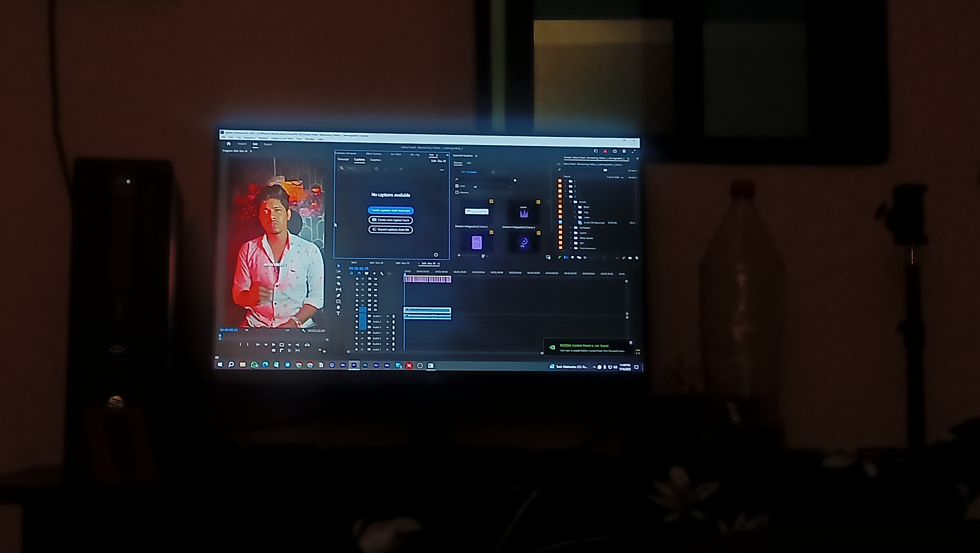Screen dimensions: 980x553
Task: Open My Templates in Essential Graphics
Action: (x=469, y=172)
